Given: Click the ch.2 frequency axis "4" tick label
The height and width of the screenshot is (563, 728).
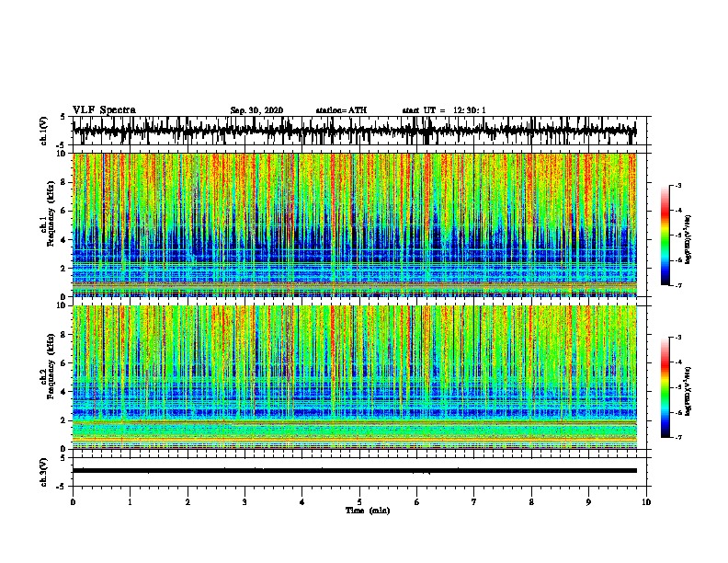Looking at the screenshot, I should tap(64, 392).
